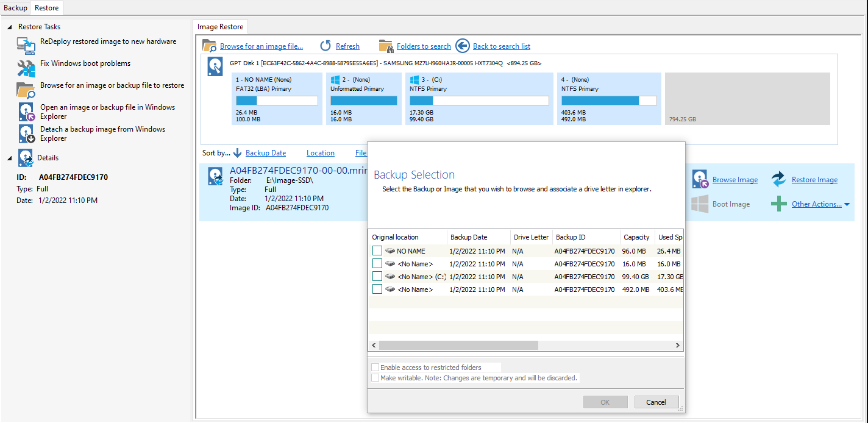Sort by the Backup Date column header
The height and width of the screenshot is (423, 868).
click(x=478, y=237)
